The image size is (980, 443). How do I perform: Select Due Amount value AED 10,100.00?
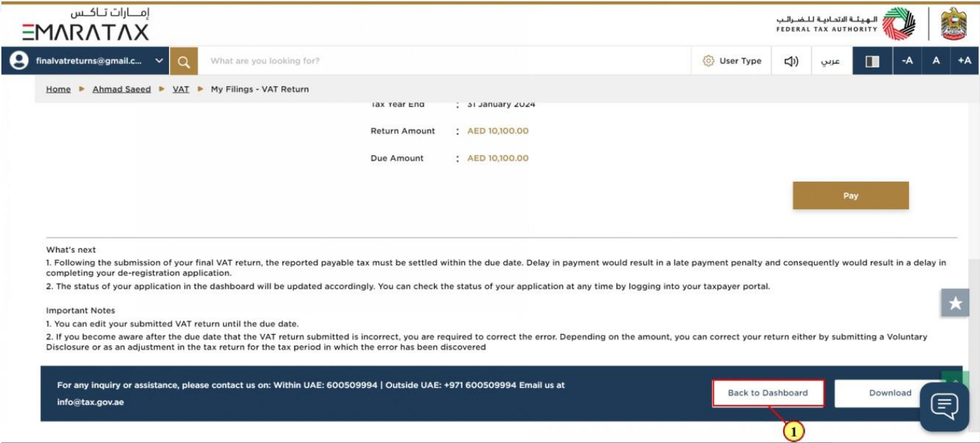click(x=498, y=158)
